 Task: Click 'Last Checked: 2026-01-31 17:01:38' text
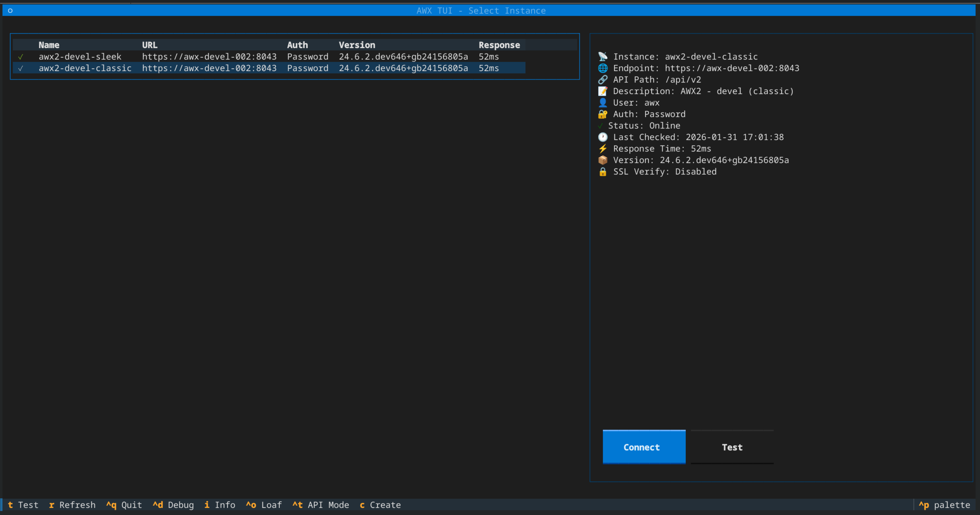click(x=698, y=137)
